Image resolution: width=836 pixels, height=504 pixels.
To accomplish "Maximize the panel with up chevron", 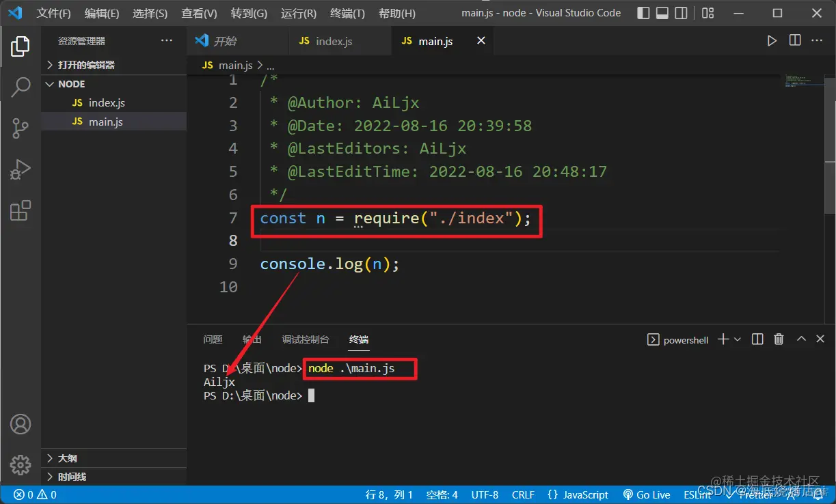I will tap(801, 339).
